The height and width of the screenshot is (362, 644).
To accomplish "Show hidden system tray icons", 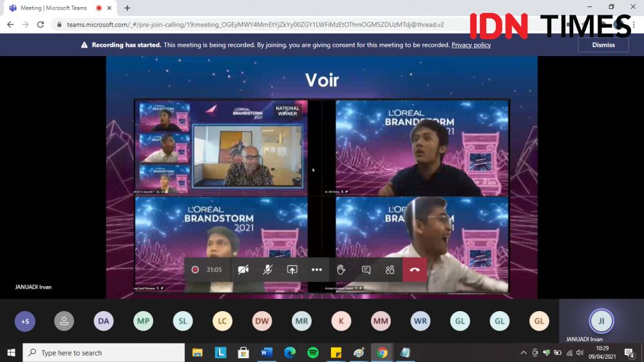I will tap(523, 352).
